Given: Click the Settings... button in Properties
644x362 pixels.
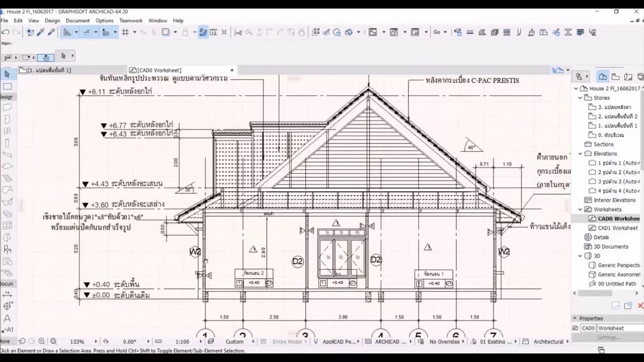Looking at the screenshot, I should point(608,338).
